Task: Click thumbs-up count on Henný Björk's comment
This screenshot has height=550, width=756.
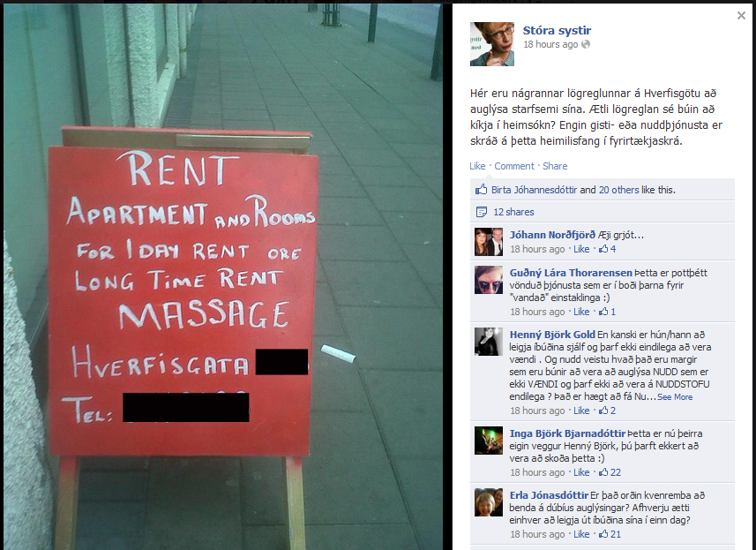Action: click(608, 411)
